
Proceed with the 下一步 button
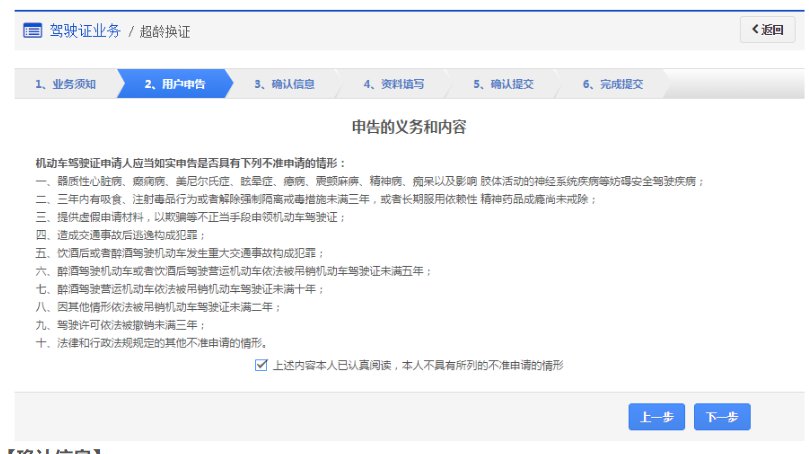722,416
